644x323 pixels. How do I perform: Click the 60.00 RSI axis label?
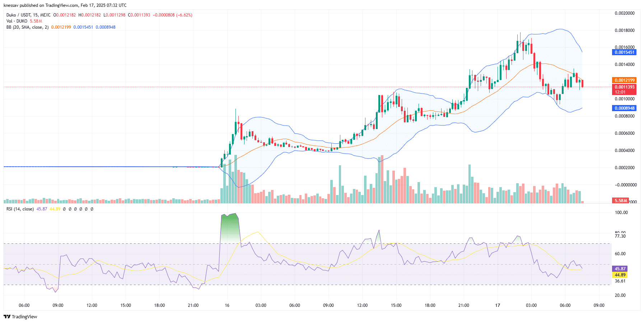pyautogui.click(x=620, y=254)
